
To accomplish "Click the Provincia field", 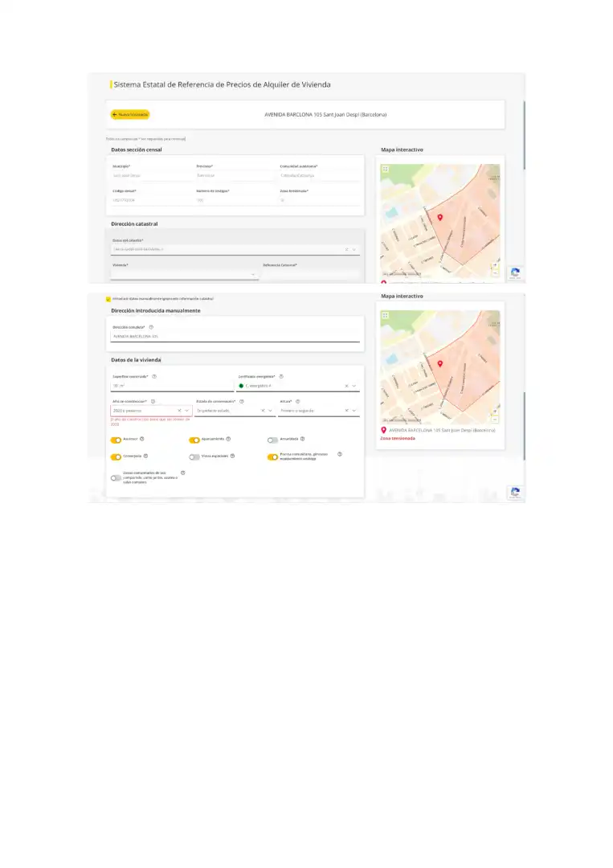I will pos(235,175).
